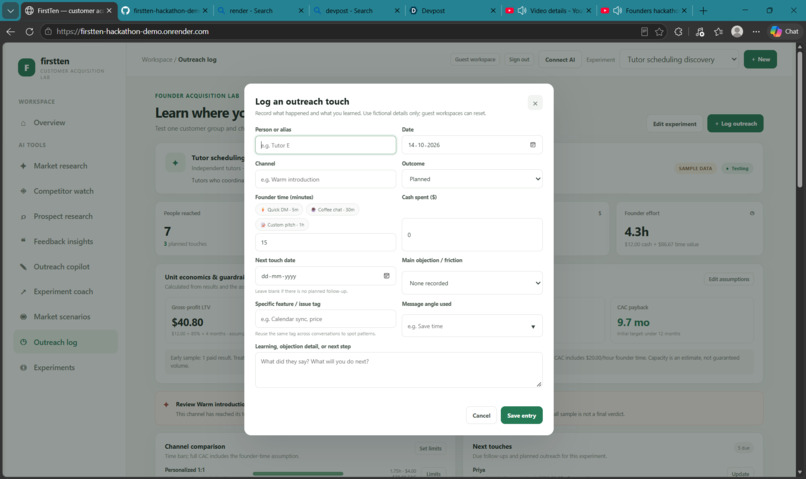Reload the page with the refresh icon
Image resolution: width=806 pixels, height=479 pixels.
point(29,31)
